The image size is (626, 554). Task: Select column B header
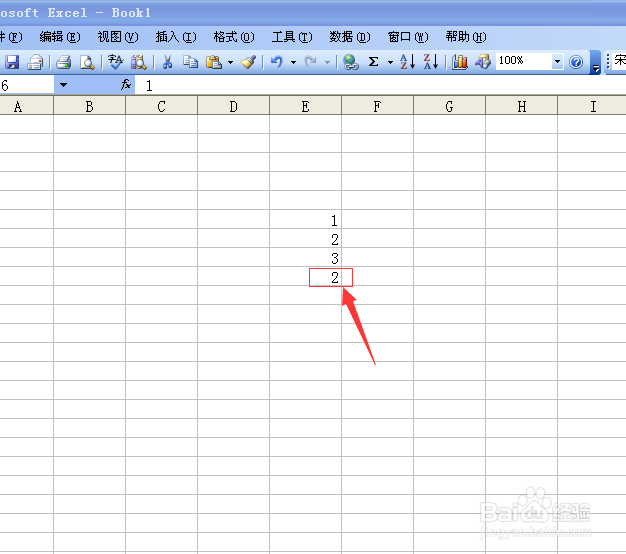[89, 106]
